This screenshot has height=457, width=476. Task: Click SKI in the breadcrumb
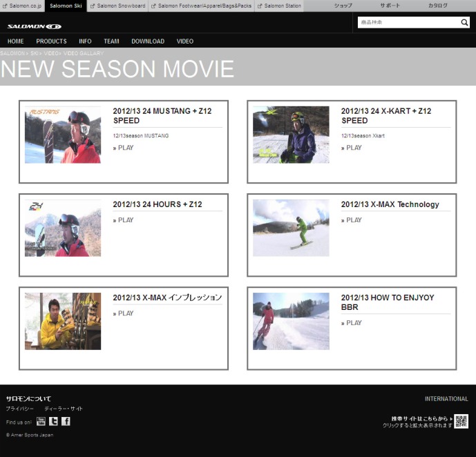pos(35,53)
